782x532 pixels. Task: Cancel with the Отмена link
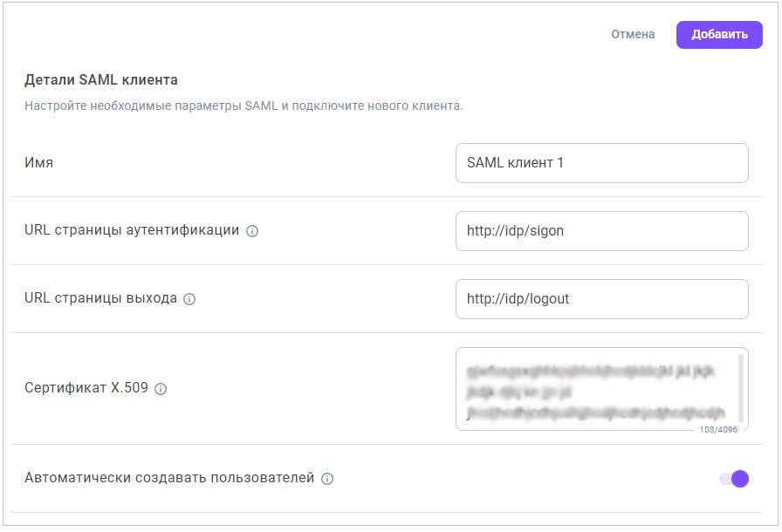click(633, 34)
